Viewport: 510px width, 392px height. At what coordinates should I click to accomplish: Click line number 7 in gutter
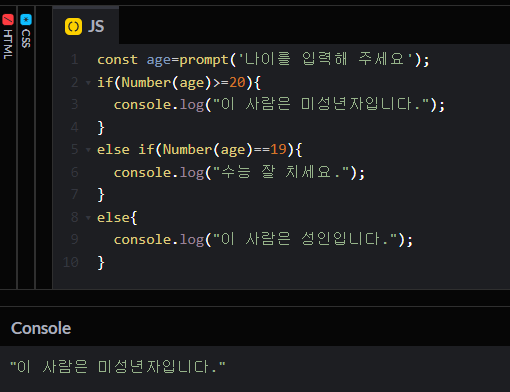[x=75, y=195]
